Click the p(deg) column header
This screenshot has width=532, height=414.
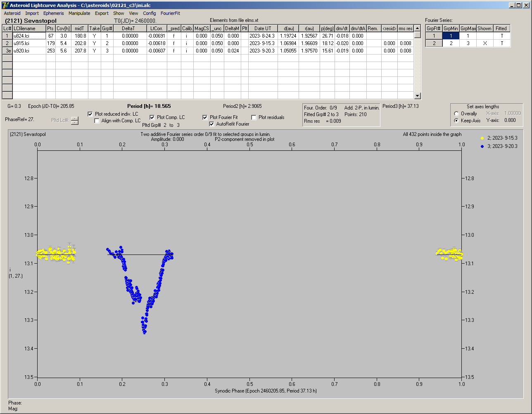pyautogui.click(x=327, y=29)
